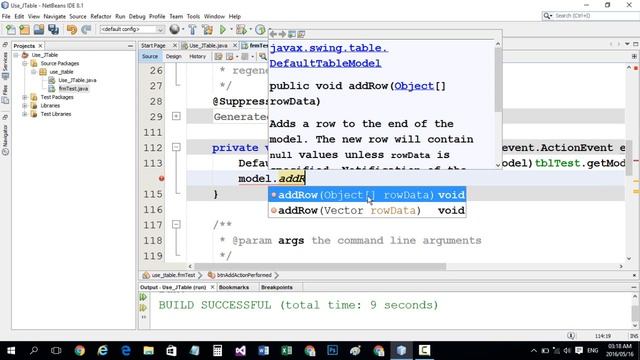The width and height of the screenshot is (640, 360).
Task: Collapse the use_jtable package node
Action: pos(34,72)
